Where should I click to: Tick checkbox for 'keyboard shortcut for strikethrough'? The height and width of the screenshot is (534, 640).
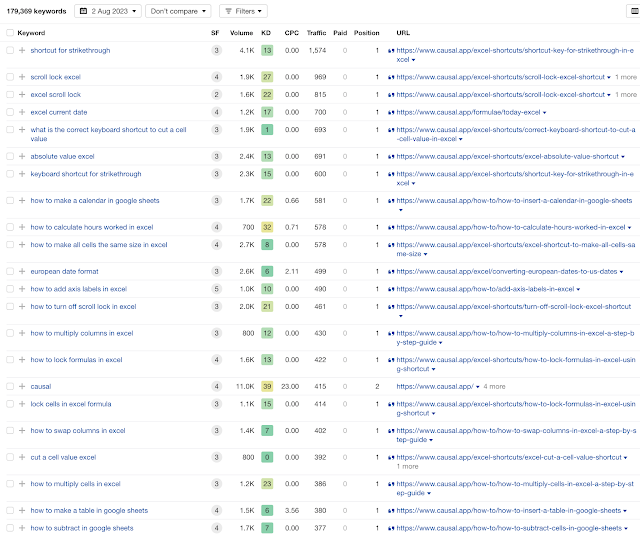10,174
